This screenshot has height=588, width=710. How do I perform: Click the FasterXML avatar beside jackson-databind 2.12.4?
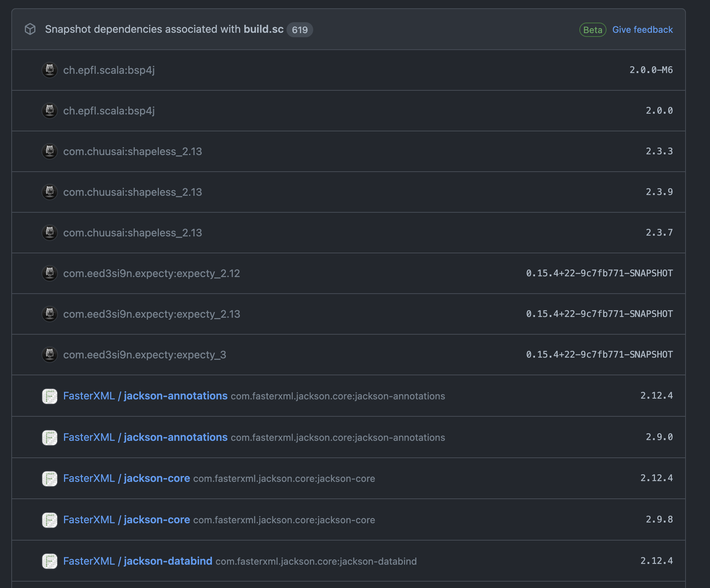[x=49, y=561]
